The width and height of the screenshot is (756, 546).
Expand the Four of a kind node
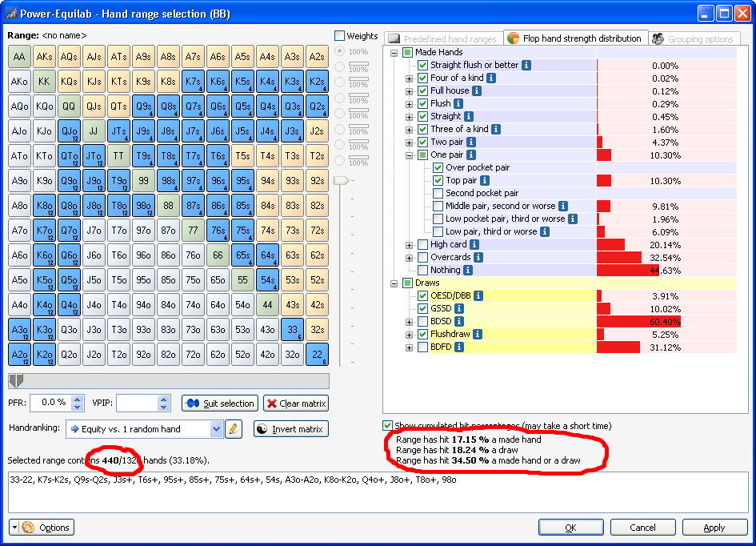[x=409, y=78]
